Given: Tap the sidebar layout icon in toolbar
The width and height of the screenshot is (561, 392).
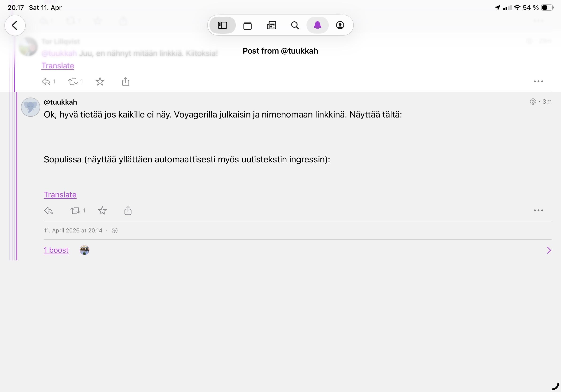Looking at the screenshot, I should 222,25.
